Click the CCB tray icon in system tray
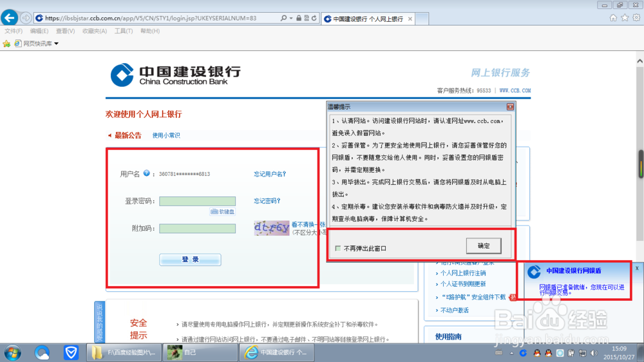644x362 pixels. pyautogui.click(x=523, y=353)
